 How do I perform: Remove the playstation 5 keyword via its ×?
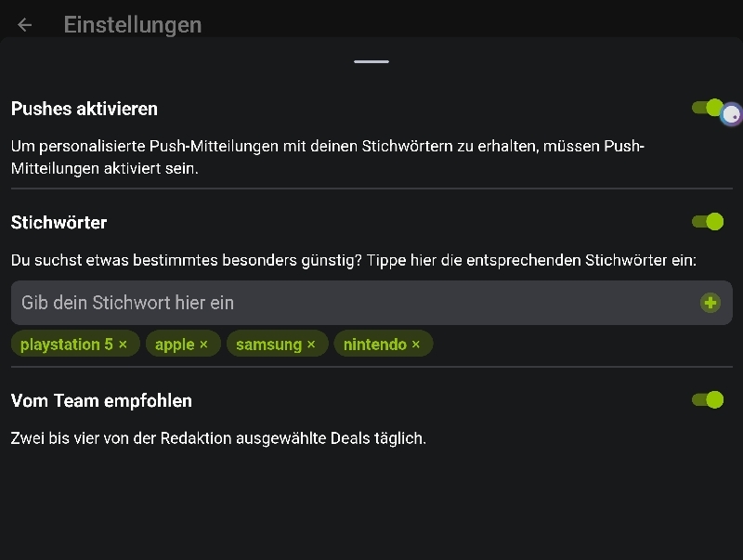123,345
